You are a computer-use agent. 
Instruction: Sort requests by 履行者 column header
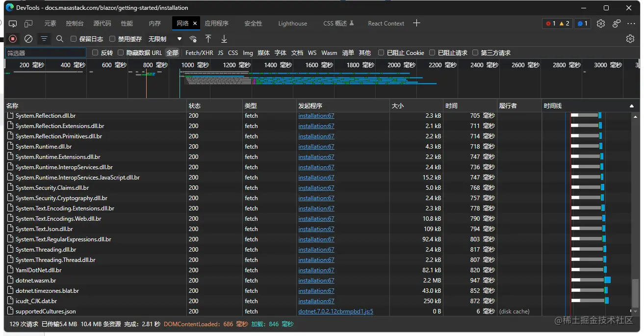tap(519, 106)
